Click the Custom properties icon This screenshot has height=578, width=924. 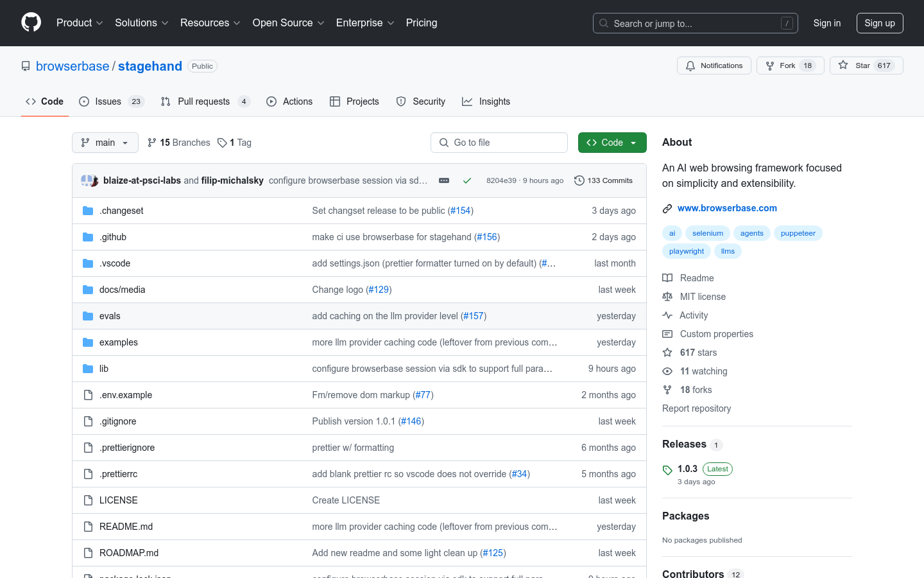click(667, 334)
